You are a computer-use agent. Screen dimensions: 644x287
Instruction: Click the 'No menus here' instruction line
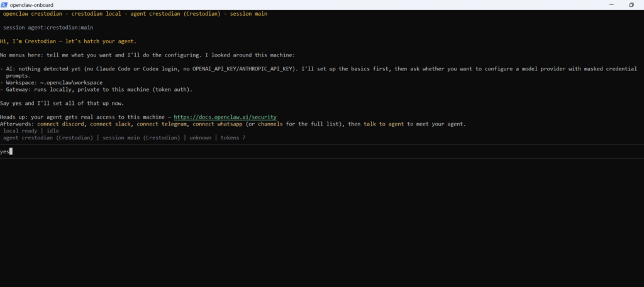click(147, 55)
